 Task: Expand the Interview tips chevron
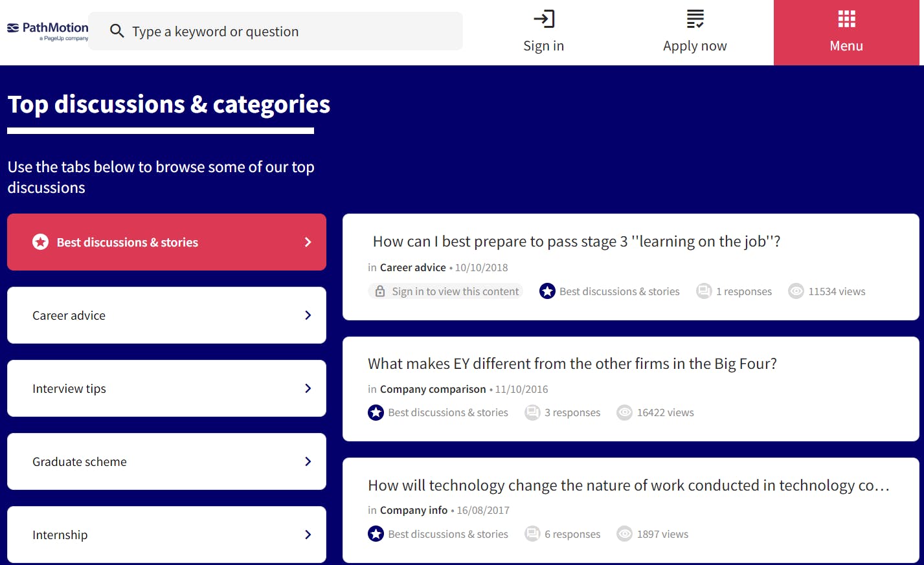[x=308, y=388]
